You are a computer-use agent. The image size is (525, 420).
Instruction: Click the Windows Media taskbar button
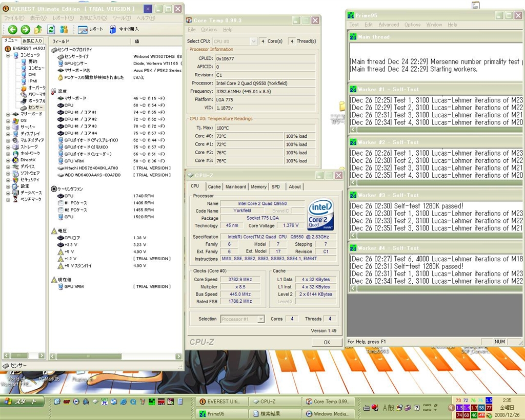[x=327, y=414]
